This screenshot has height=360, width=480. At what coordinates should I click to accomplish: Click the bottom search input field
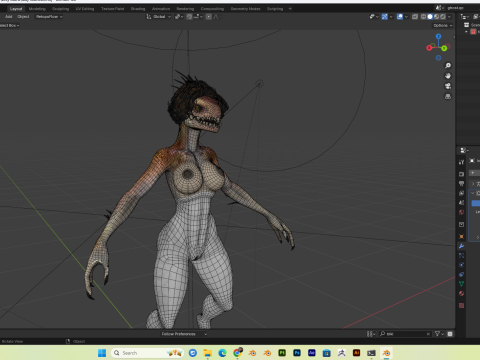[x=405, y=334]
